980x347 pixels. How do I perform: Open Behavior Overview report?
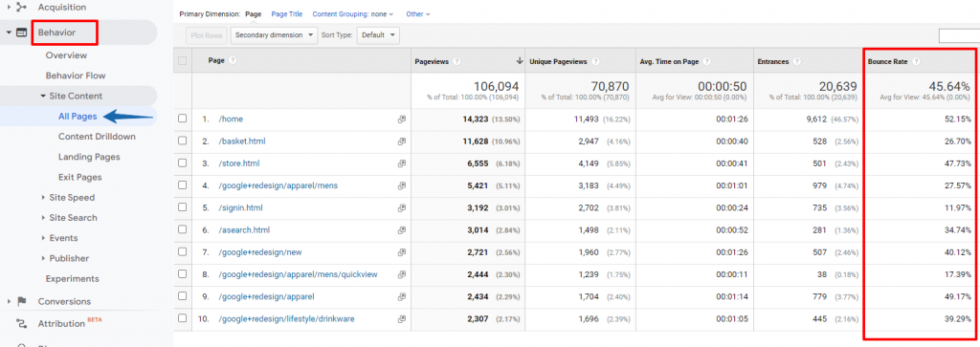click(x=66, y=55)
